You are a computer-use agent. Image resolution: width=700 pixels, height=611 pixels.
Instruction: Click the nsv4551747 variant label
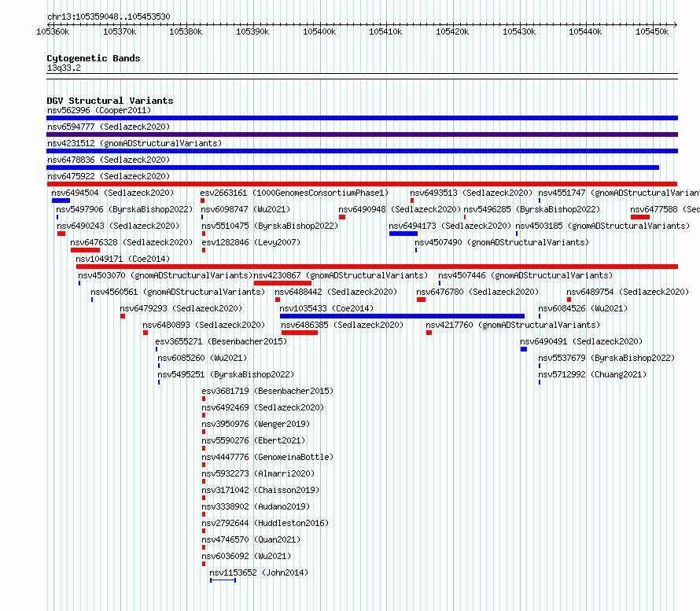(619, 193)
